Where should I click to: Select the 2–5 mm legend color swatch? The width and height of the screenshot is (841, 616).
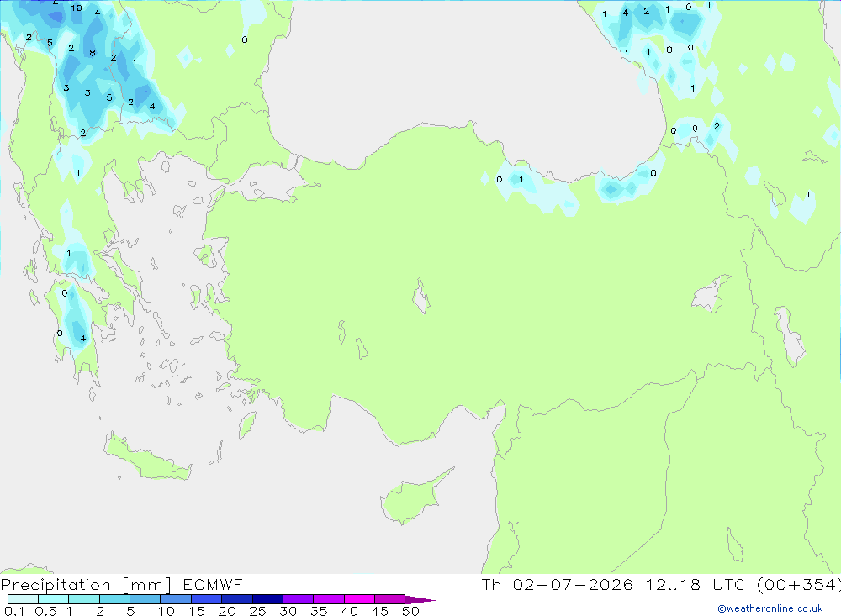[114, 599]
